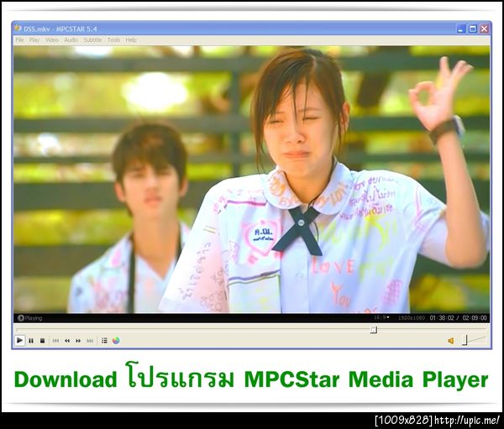Click the 1920x1080 resolution text
The height and width of the screenshot is (429, 504).
click(412, 318)
